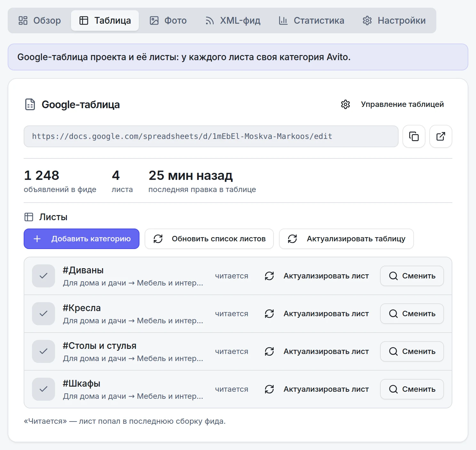476x450 pixels.
Task: Click the #Столы и стулья sheet name
Action: [99, 346]
